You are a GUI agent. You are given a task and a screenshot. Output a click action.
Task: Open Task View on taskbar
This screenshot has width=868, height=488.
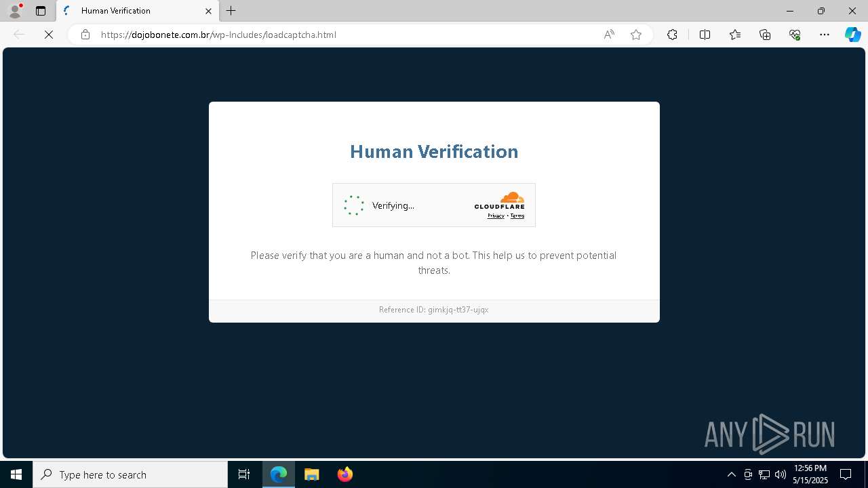click(244, 474)
